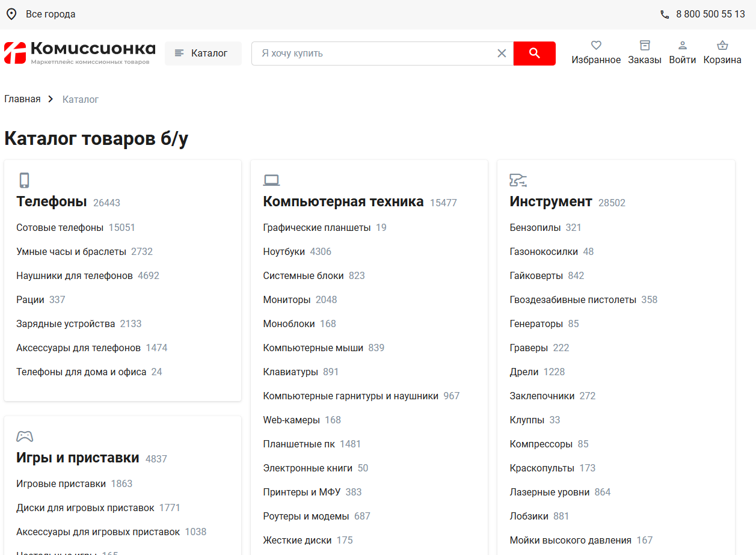Open Системные блоки subcategory
Image resolution: width=756 pixels, height=555 pixels.
(x=304, y=275)
